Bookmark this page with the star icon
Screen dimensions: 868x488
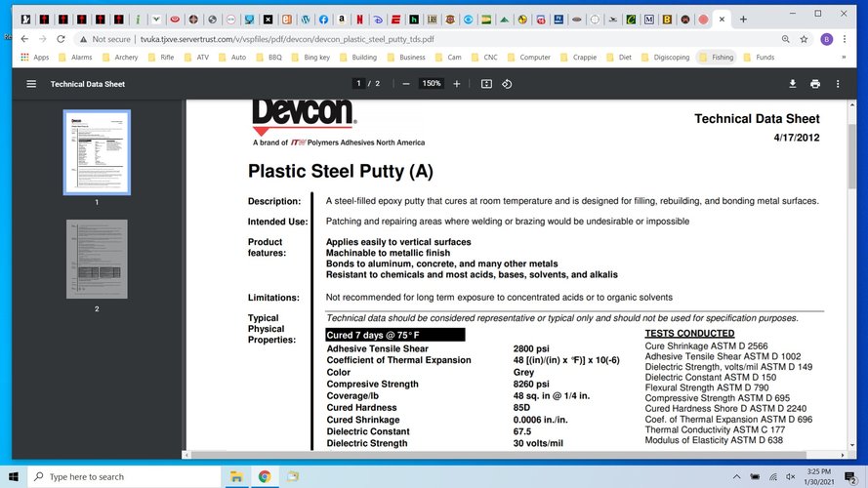805,39
